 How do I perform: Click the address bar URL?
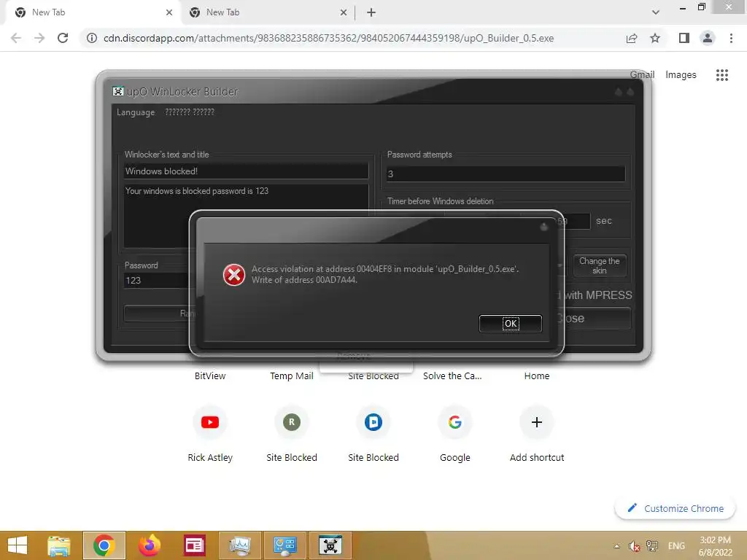(x=329, y=38)
